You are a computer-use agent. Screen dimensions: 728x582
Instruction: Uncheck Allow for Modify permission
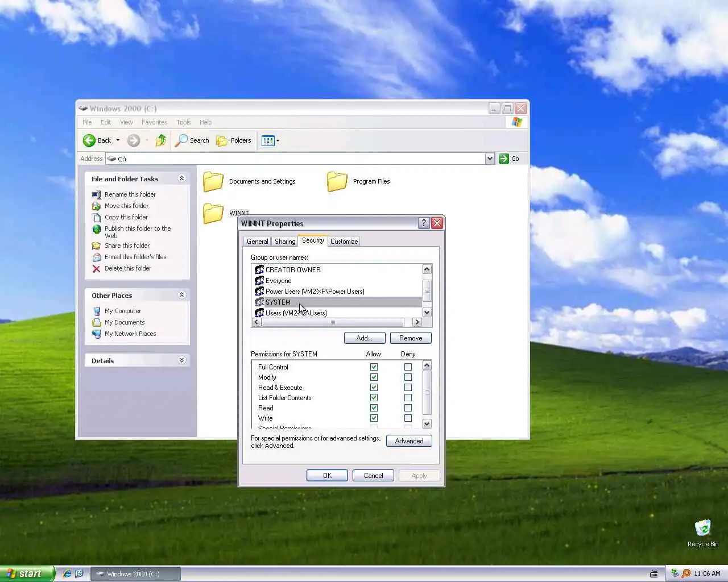(x=374, y=377)
